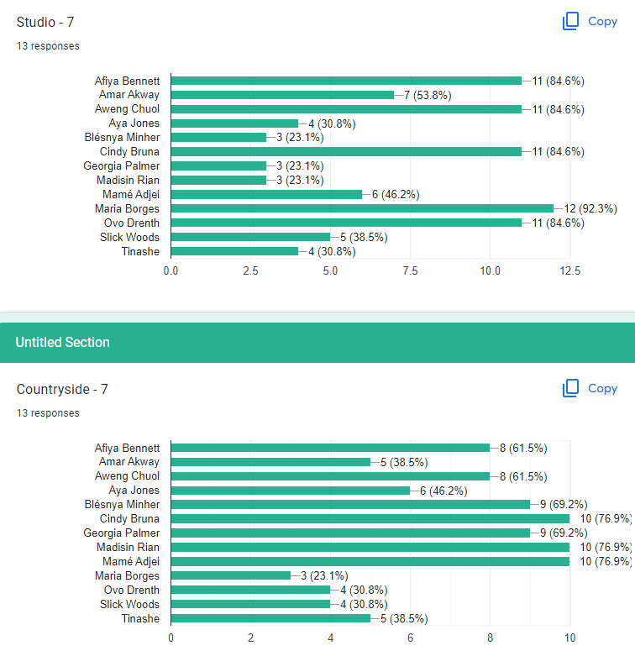This screenshot has width=635, height=672.
Task: Select Amar Akway bar in Studio chart
Action: [x=282, y=95]
